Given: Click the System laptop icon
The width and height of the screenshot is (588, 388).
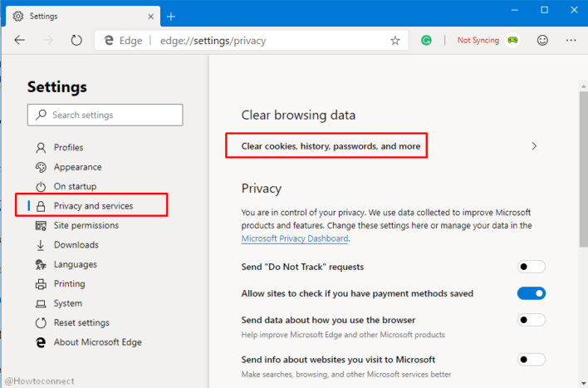Looking at the screenshot, I should click(x=41, y=303).
